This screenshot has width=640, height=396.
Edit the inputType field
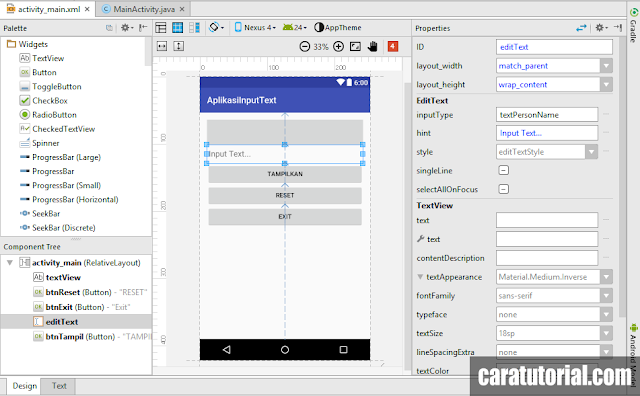[x=547, y=115]
